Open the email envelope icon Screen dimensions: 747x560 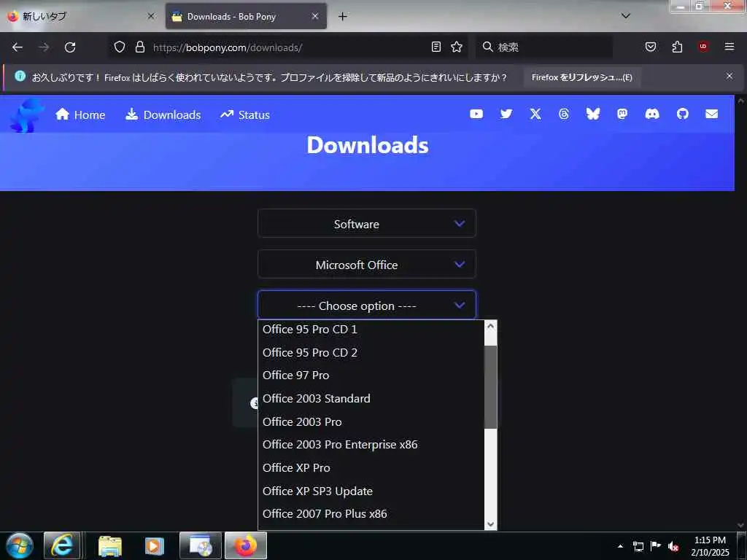[712, 114]
